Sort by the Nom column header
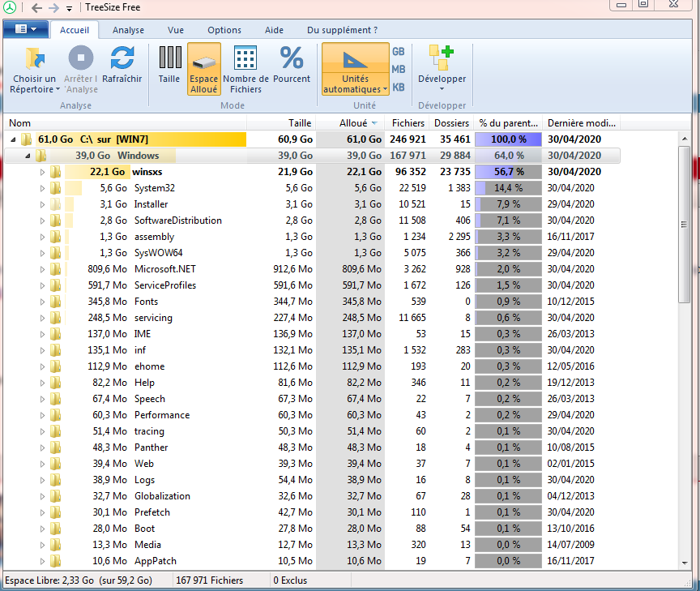This screenshot has height=591, width=700. [x=125, y=123]
